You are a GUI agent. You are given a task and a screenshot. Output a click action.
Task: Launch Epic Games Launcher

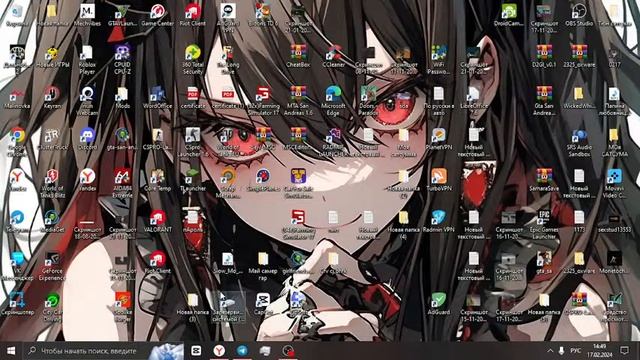tap(544, 224)
